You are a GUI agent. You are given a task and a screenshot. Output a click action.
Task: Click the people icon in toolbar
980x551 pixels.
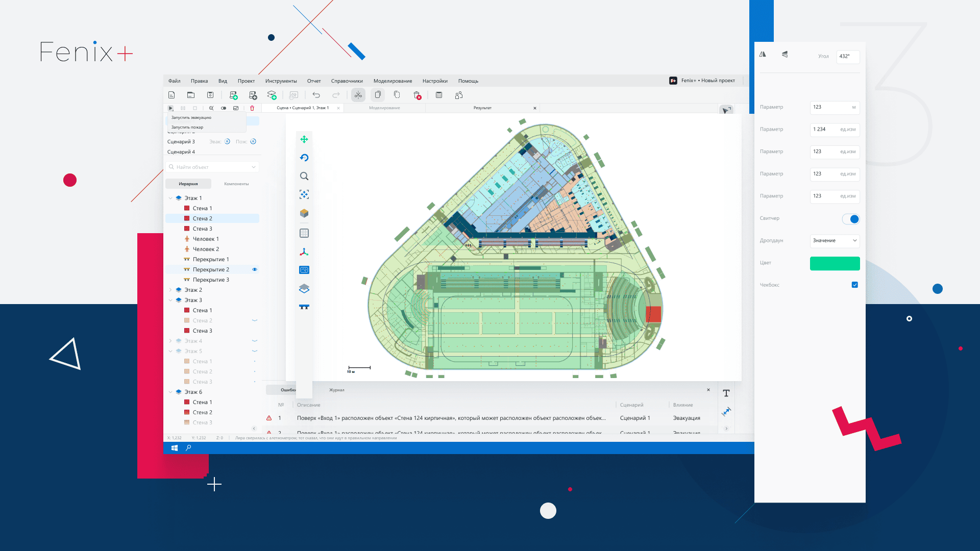click(x=459, y=95)
